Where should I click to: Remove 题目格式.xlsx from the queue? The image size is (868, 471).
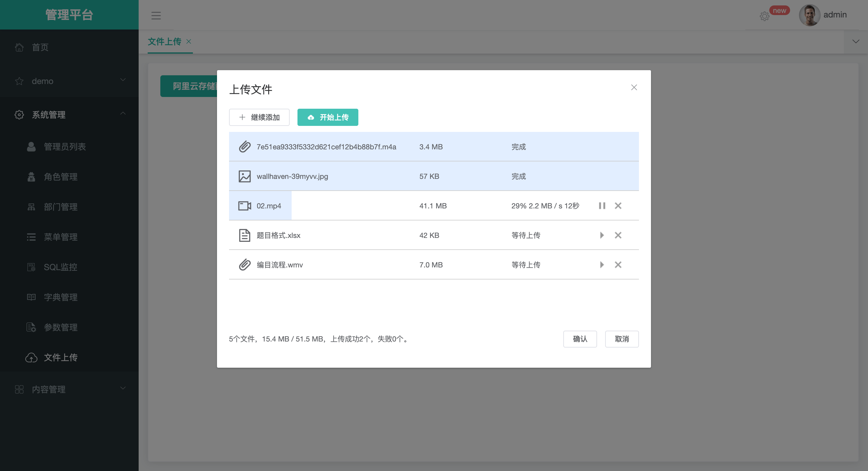click(618, 235)
